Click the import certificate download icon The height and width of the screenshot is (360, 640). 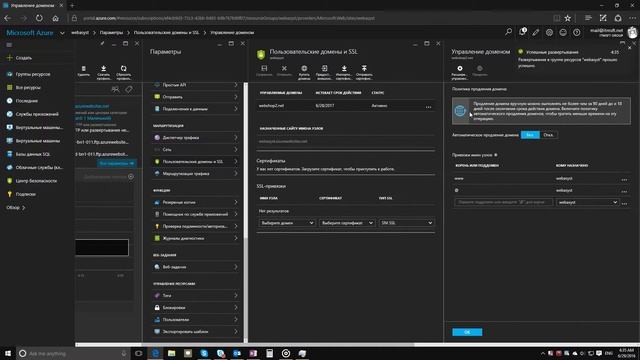coord(344,68)
